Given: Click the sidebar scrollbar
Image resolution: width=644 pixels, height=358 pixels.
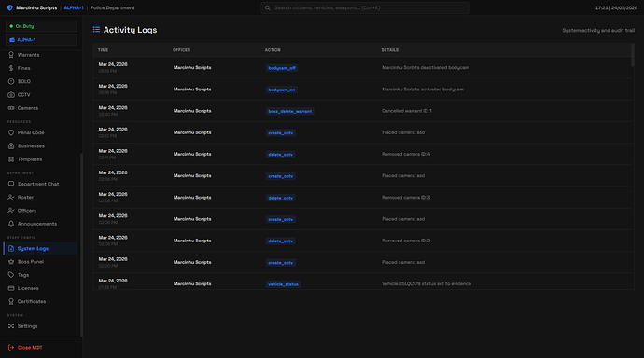Looking at the screenshot, I should click(x=81, y=245).
